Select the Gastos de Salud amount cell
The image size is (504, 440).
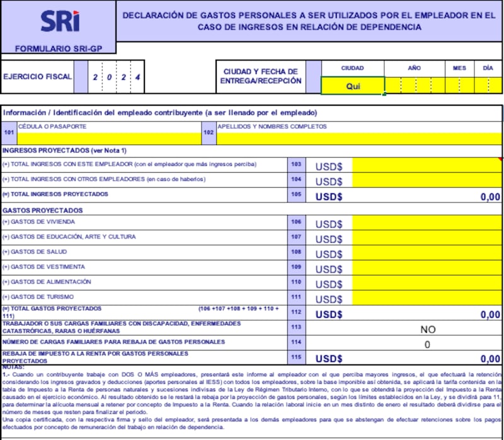pyautogui.click(x=427, y=253)
